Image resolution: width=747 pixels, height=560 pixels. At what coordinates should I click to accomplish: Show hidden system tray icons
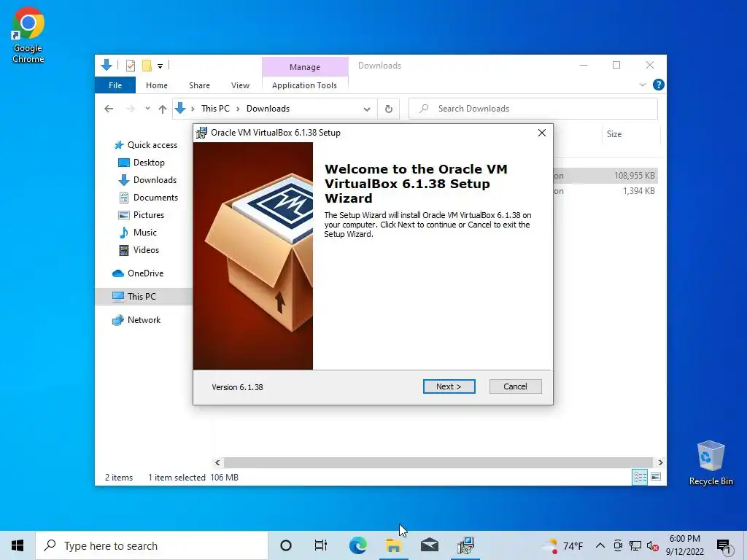pyautogui.click(x=600, y=545)
